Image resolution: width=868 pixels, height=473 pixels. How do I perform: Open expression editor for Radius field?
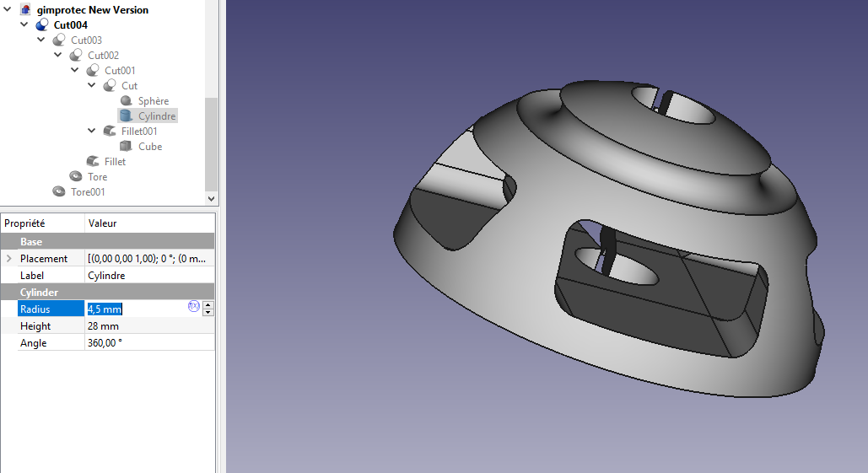point(193,307)
